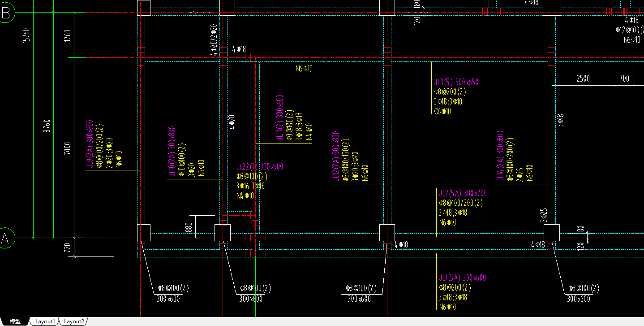
Task: Click the JL10(2A) 300x800 beam label
Action: (172, 151)
